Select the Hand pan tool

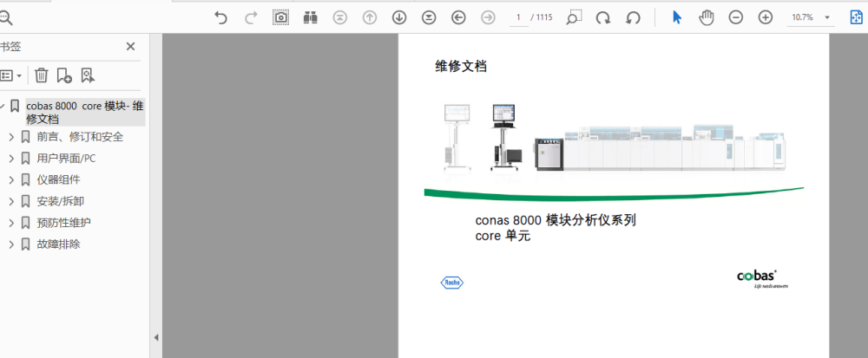click(707, 17)
